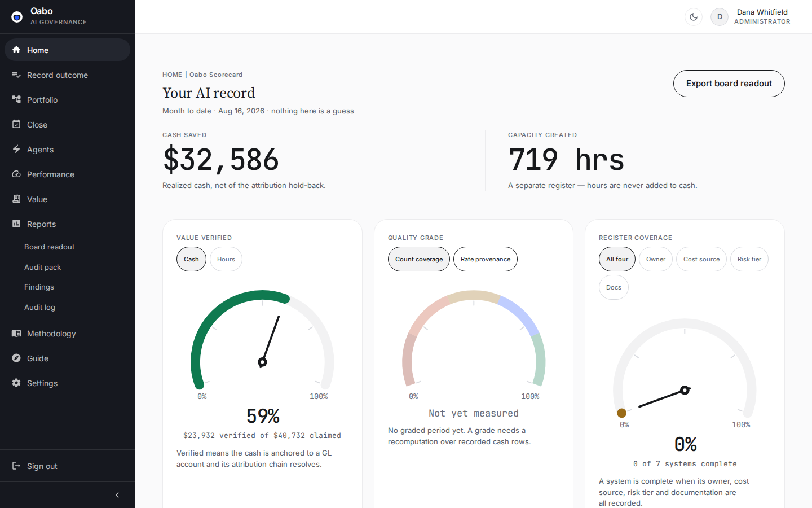Viewport: 812px width, 508px height.
Task: Click the HOME breadcrumb link
Action: [x=172, y=75]
